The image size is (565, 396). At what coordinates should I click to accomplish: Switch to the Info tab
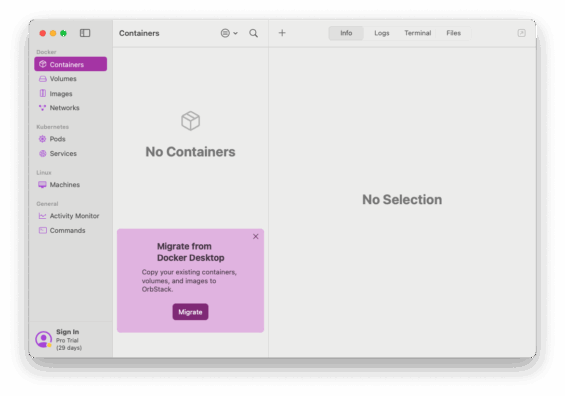(346, 33)
